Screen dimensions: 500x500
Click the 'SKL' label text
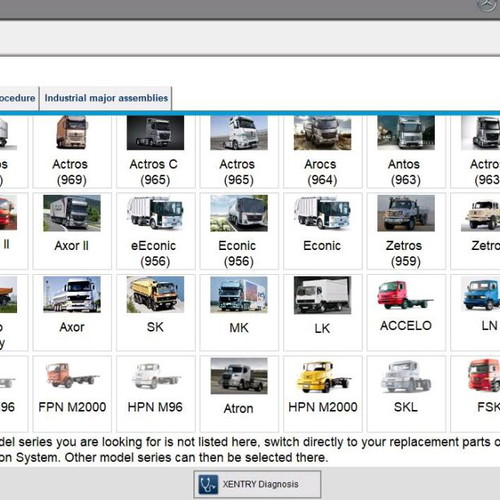(x=406, y=407)
